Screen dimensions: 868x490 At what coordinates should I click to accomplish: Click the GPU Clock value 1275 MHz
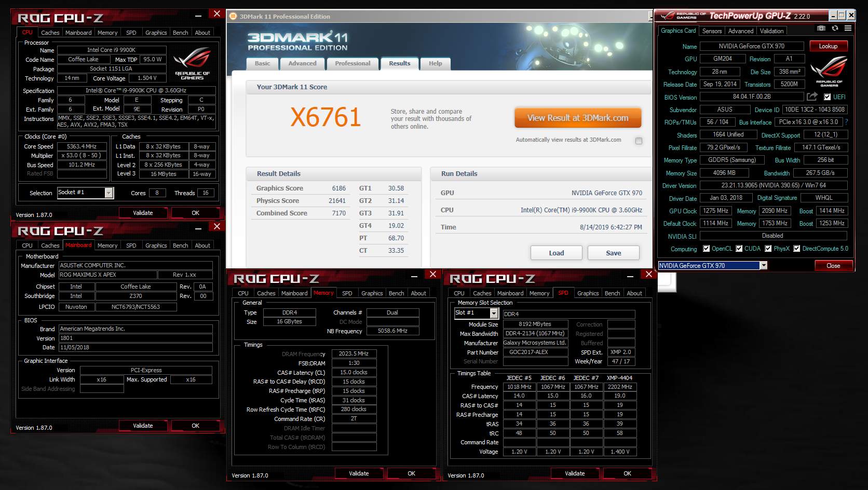[715, 211]
